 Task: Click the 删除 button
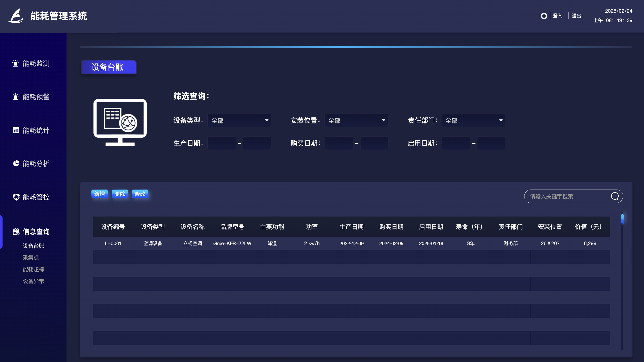click(x=120, y=194)
